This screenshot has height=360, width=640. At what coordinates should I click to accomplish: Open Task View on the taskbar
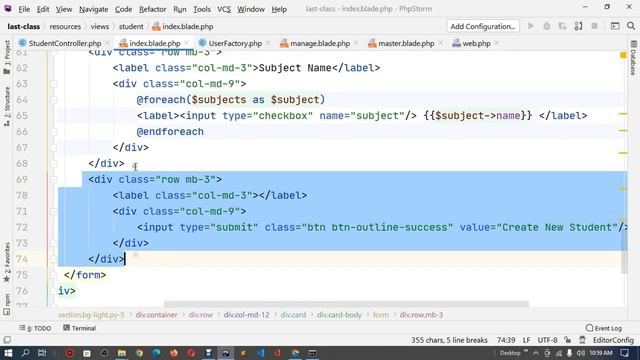tap(42, 353)
